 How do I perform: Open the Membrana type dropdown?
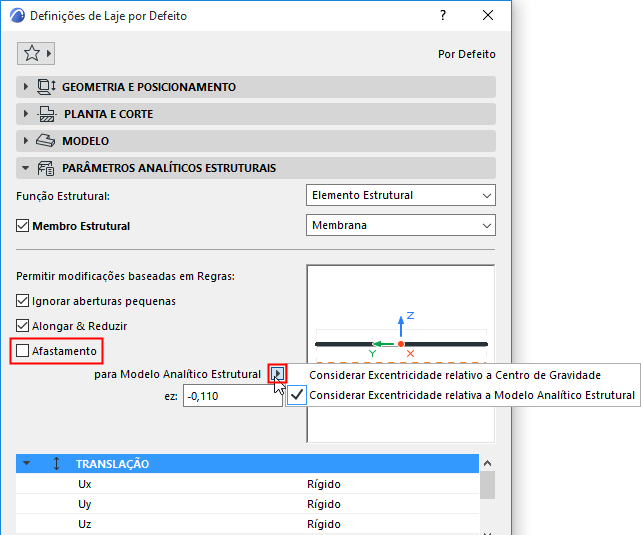tap(401, 225)
